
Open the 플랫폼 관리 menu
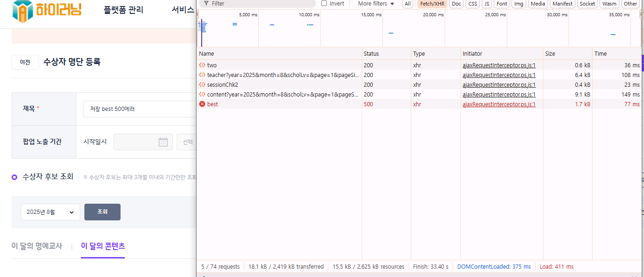pyautogui.click(x=123, y=10)
